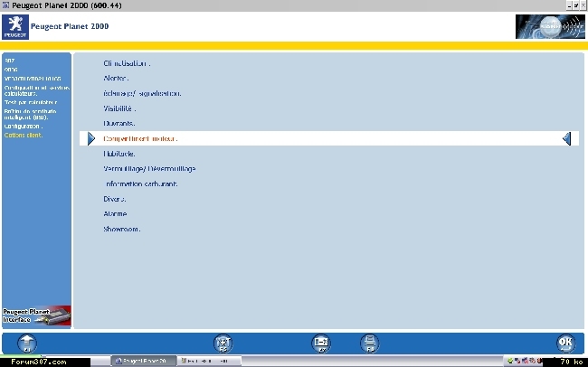Select the Showroom entry
Screen dimensions: 588x367
click(122, 229)
